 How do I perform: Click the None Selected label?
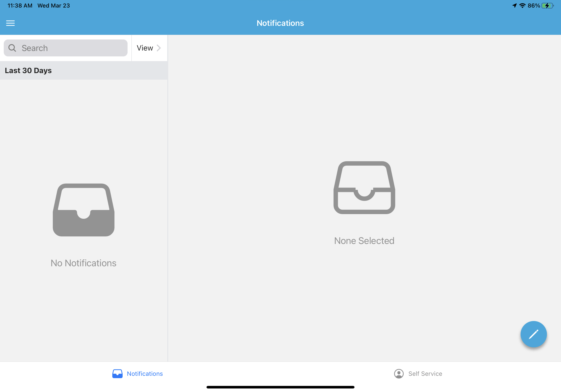click(x=364, y=241)
